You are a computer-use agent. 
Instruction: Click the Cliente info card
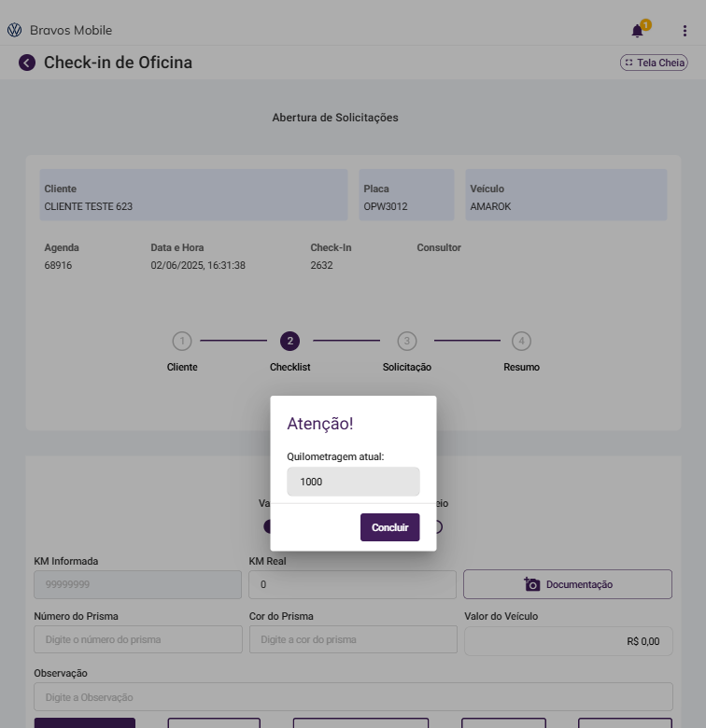(193, 195)
